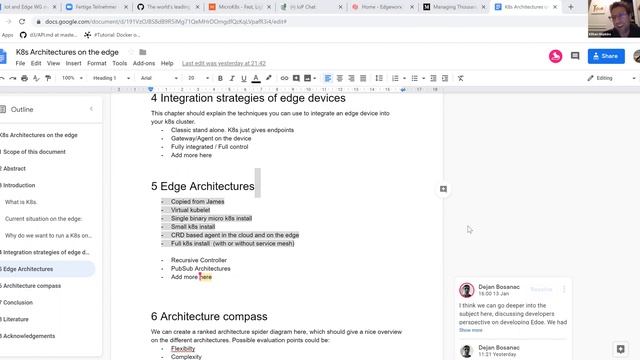
Task: Click the Print icon in toolbar
Action: click(x=24, y=78)
